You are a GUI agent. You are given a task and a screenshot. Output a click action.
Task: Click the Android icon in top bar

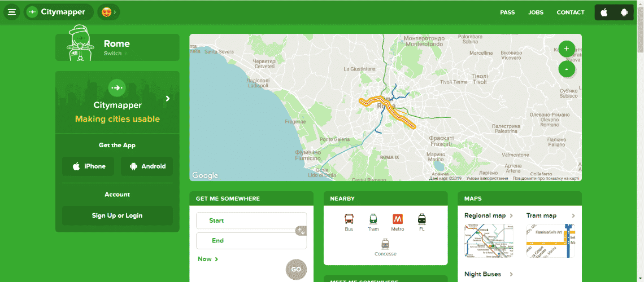(x=624, y=13)
